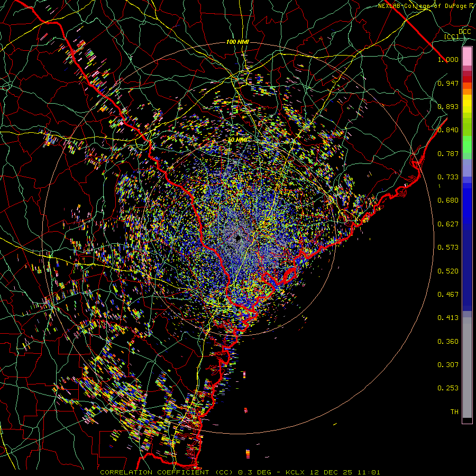Select the 0.573 legend value

click(448, 248)
